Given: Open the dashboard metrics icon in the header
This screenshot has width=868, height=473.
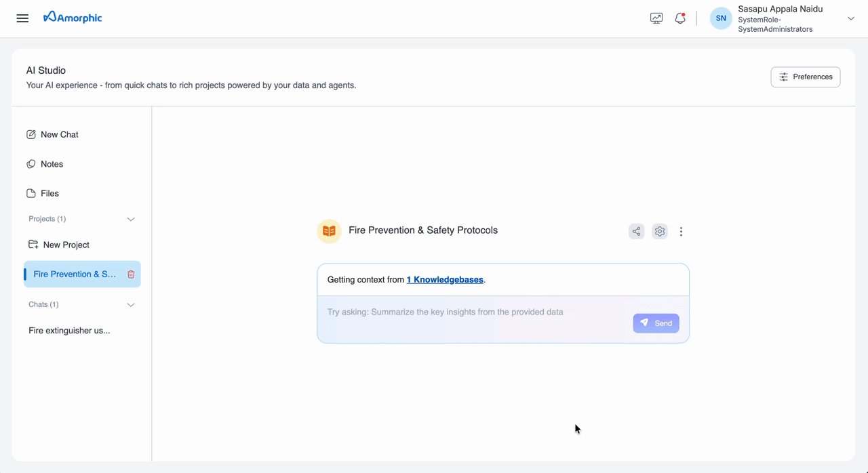Looking at the screenshot, I should point(656,18).
